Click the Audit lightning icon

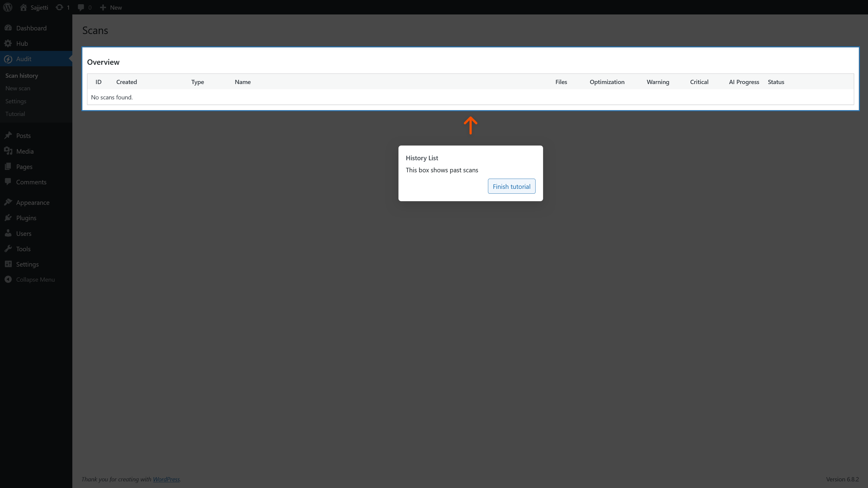(x=8, y=59)
